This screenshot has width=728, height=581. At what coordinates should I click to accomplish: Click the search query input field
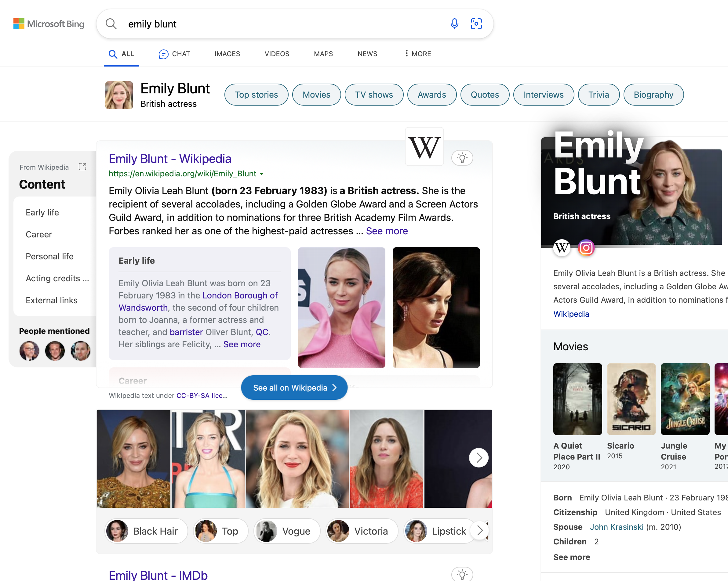pyautogui.click(x=277, y=24)
